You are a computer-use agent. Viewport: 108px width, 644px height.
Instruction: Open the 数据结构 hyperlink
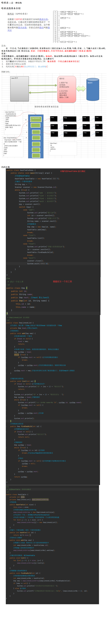(43, 19)
